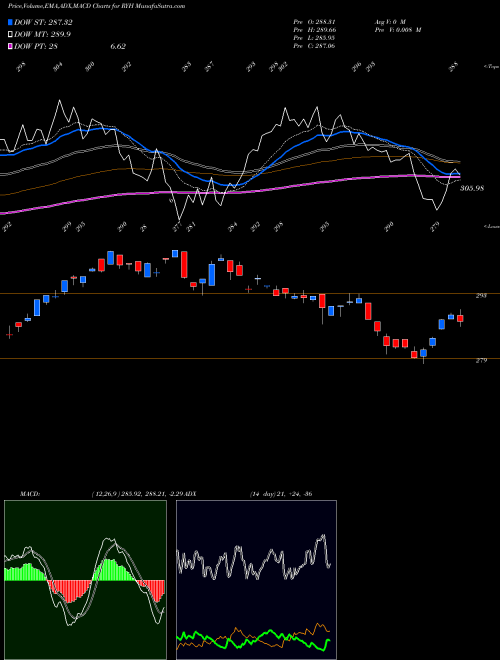Open the green MACD histogram chart panel
The image size is (500, 660).
tap(85, 580)
